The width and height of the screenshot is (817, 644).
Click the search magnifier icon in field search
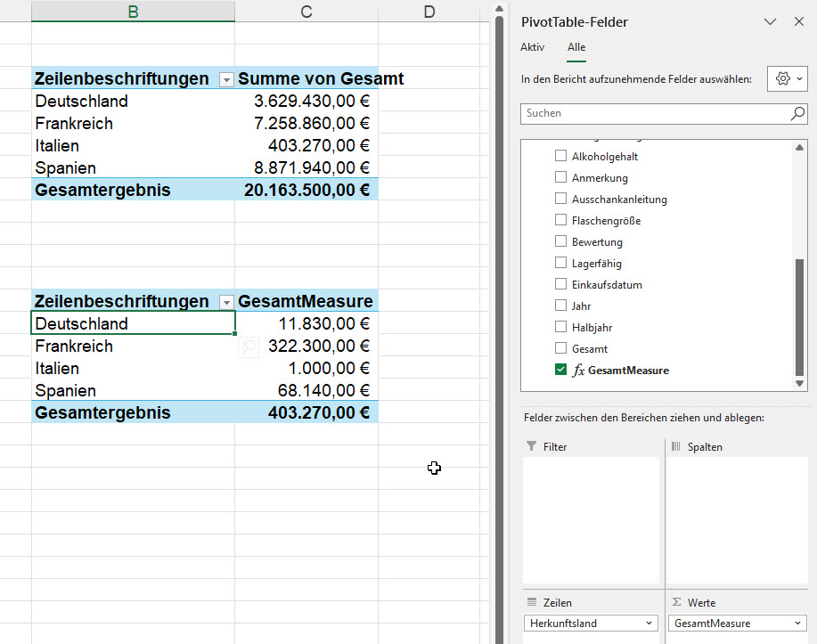coord(797,114)
